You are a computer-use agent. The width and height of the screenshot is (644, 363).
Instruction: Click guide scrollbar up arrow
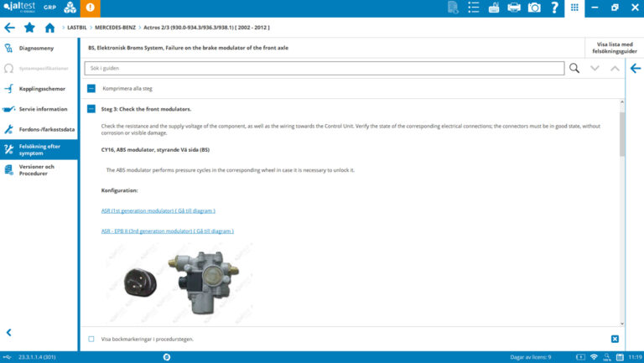click(x=622, y=101)
